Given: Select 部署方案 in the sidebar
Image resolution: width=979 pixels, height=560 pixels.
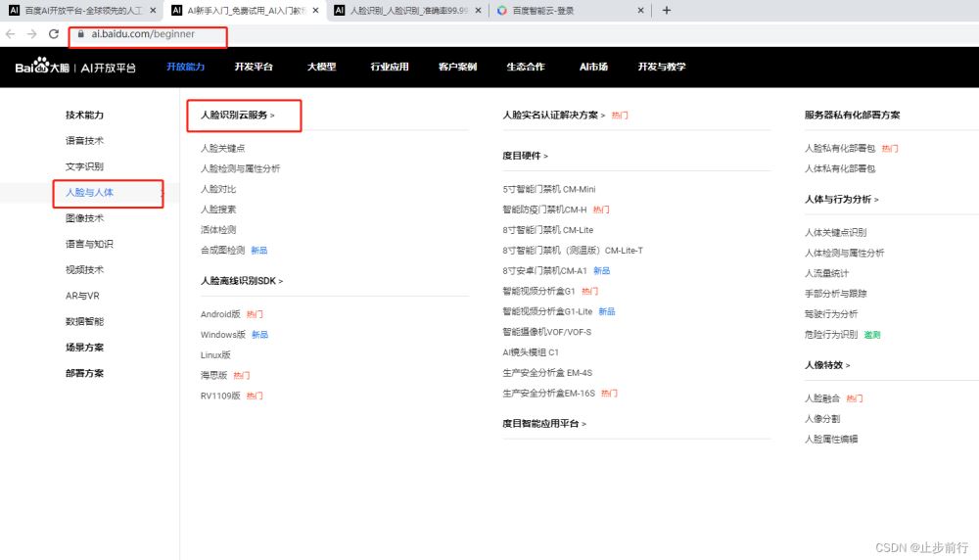Looking at the screenshot, I should pyautogui.click(x=85, y=373).
